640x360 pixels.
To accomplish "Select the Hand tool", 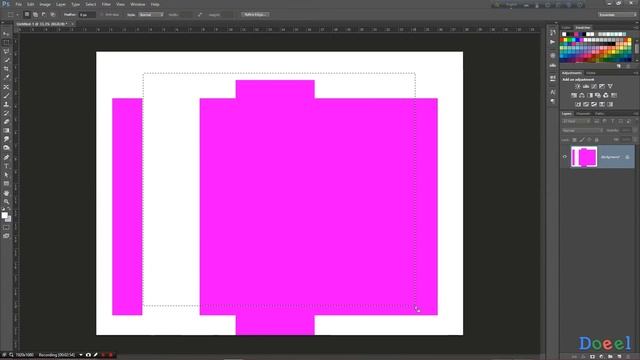I will coord(6,193).
